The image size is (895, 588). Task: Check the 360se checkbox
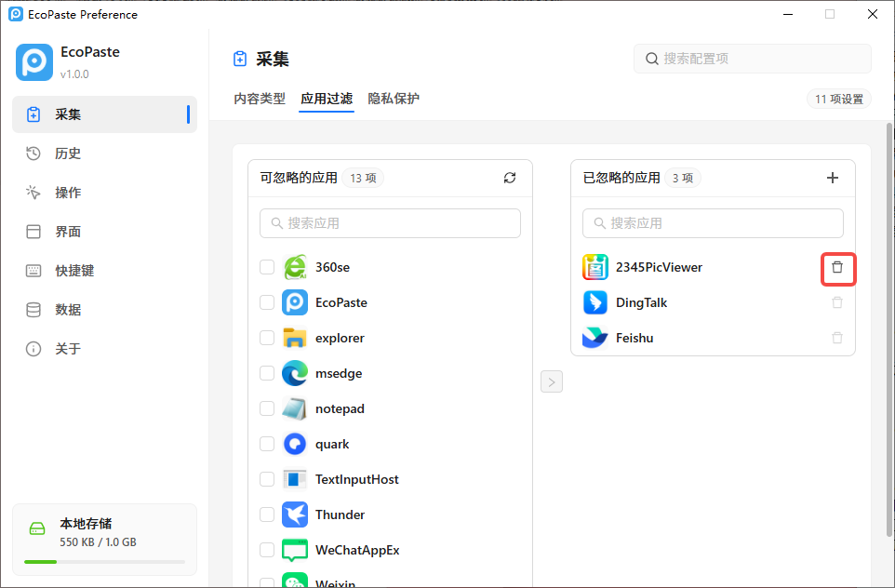click(267, 267)
